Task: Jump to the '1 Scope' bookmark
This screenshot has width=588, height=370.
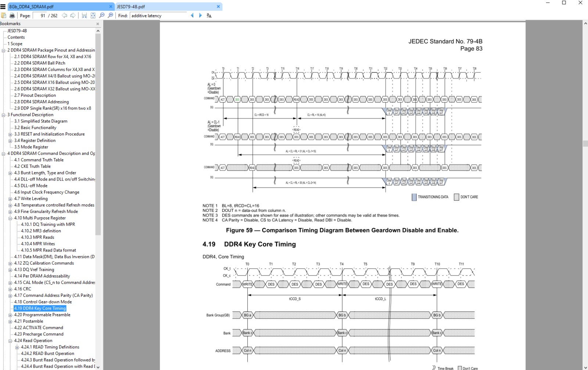Action: pyautogui.click(x=15, y=44)
